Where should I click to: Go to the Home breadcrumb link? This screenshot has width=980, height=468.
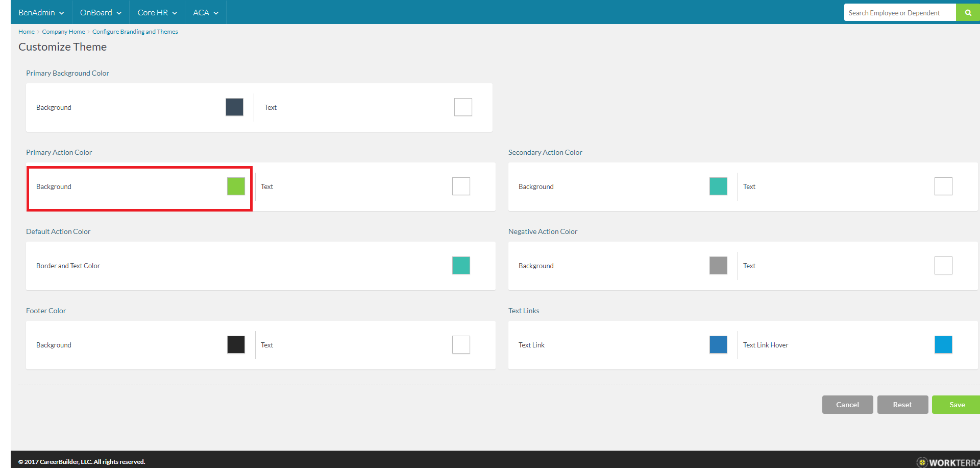(x=27, y=32)
